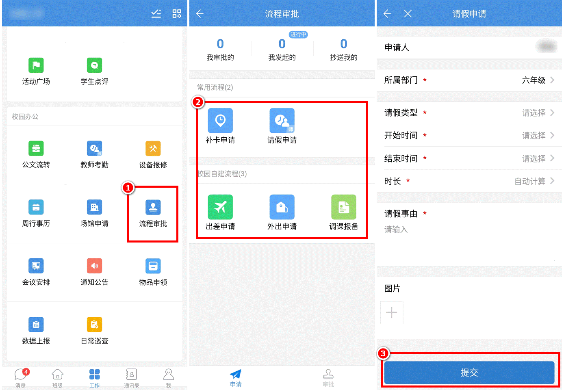
Task: Select the 补卡申请 icon
Action: pos(220,121)
